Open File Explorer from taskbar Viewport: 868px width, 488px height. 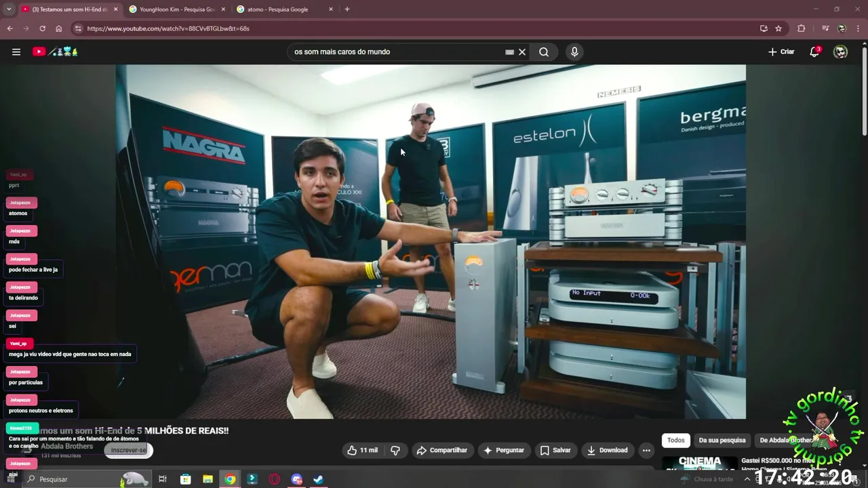tap(208, 479)
